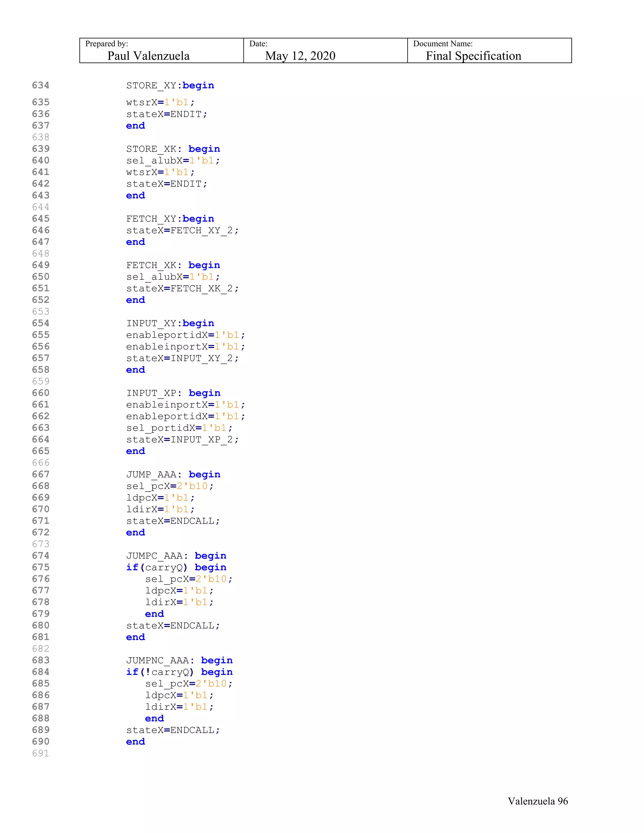Image resolution: width=644 pixels, height=833 pixels.
Task: Click the "STORE_XK: begin" code line
Action: point(173,149)
